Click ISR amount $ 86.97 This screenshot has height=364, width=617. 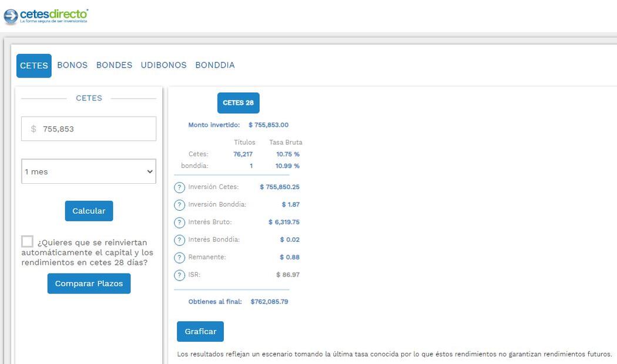[x=288, y=275]
